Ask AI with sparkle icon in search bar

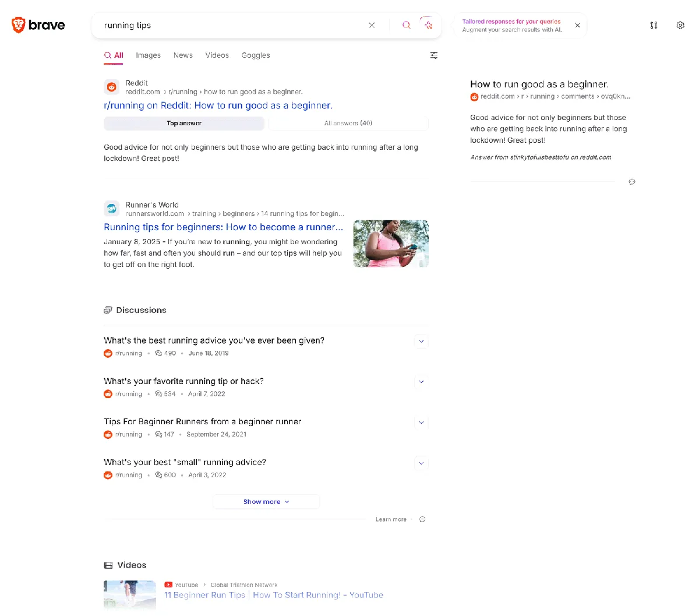(x=429, y=25)
